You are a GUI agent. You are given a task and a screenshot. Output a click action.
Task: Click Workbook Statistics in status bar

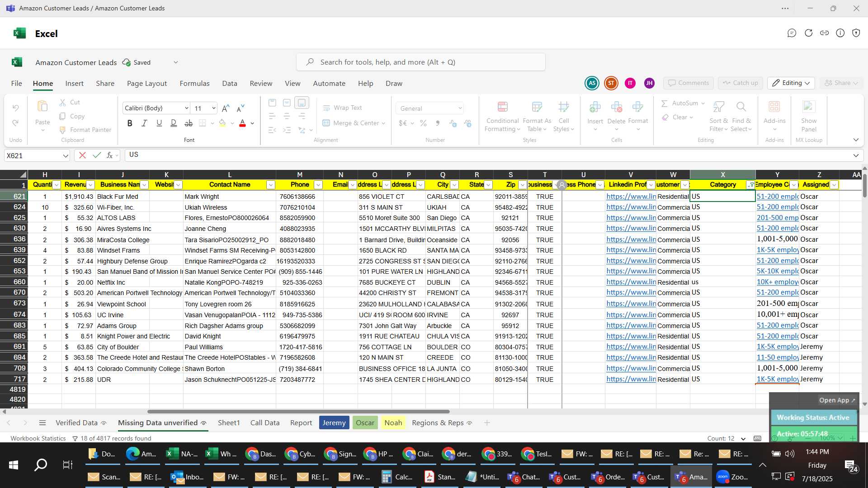click(x=38, y=439)
